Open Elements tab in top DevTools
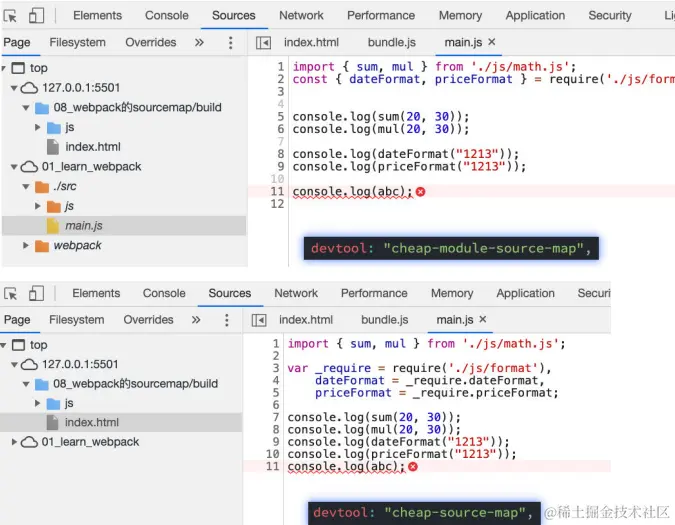This screenshot has width=675, height=525. [x=97, y=15]
